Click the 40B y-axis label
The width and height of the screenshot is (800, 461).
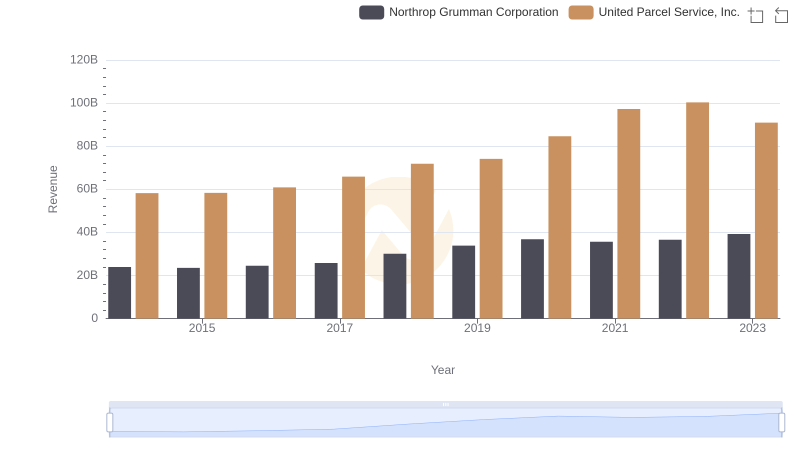pos(87,232)
